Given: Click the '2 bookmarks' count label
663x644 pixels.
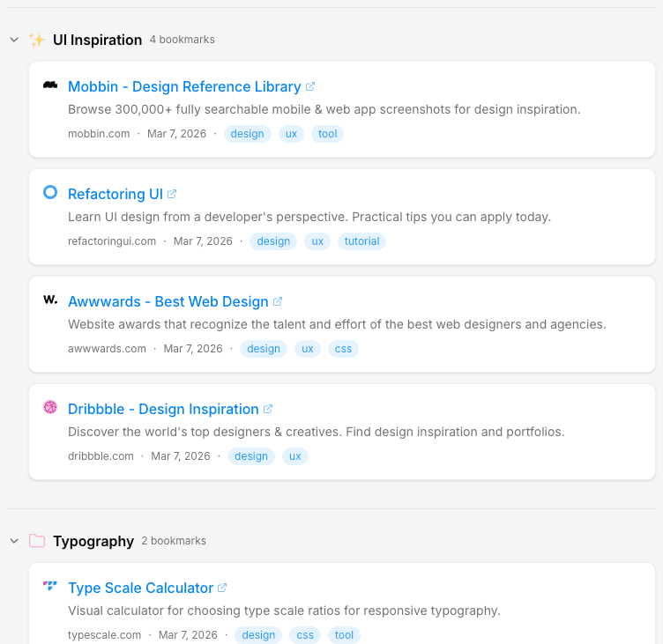Looking at the screenshot, I should 174,541.
